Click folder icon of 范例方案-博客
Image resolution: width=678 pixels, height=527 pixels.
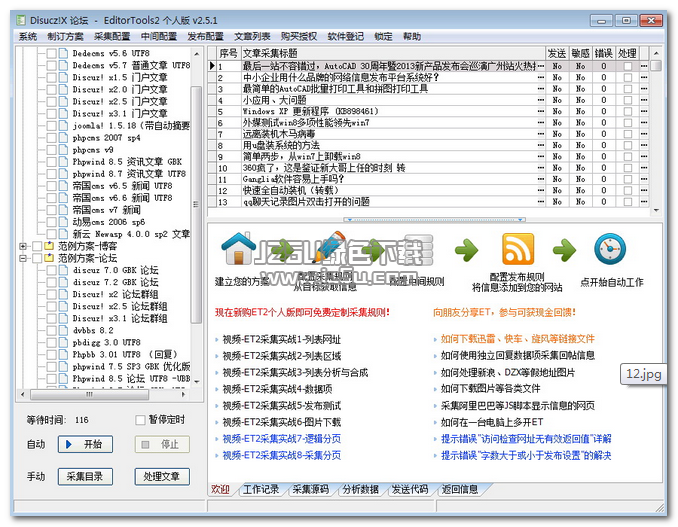pos(49,246)
